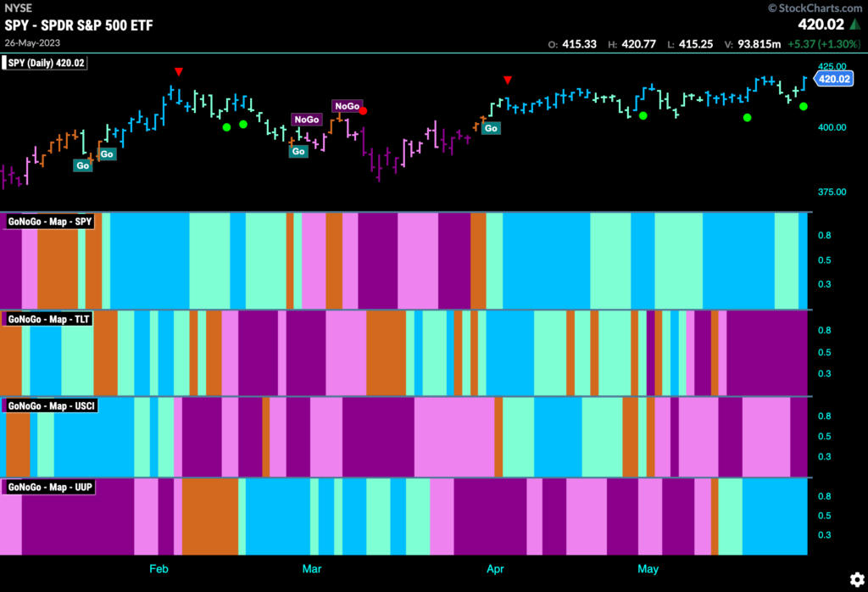Click the orange block in UUP map February
This screenshot has width=868, height=592.
pos(210,517)
